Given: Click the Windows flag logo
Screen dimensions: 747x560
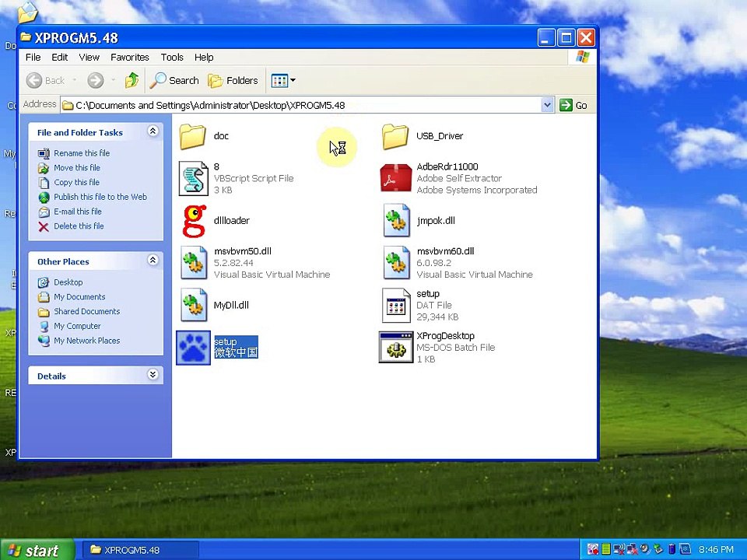Looking at the screenshot, I should (582, 57).
